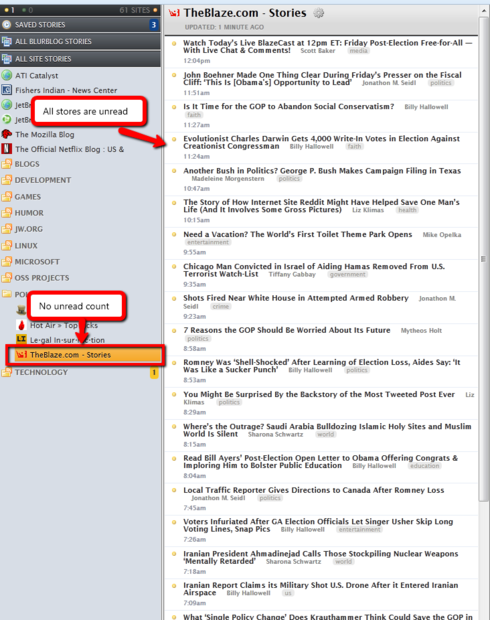This screenshot has width=490, height=620.
Task: Expand the TECHNOLOGY folder
Action: tap(80, 372)
